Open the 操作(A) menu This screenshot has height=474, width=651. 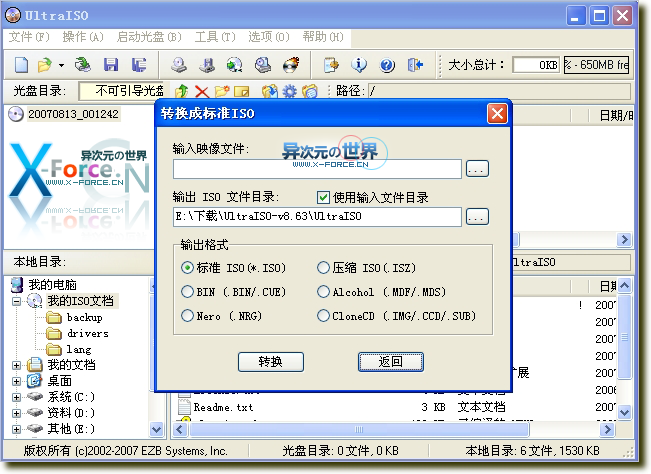[83, 37]
